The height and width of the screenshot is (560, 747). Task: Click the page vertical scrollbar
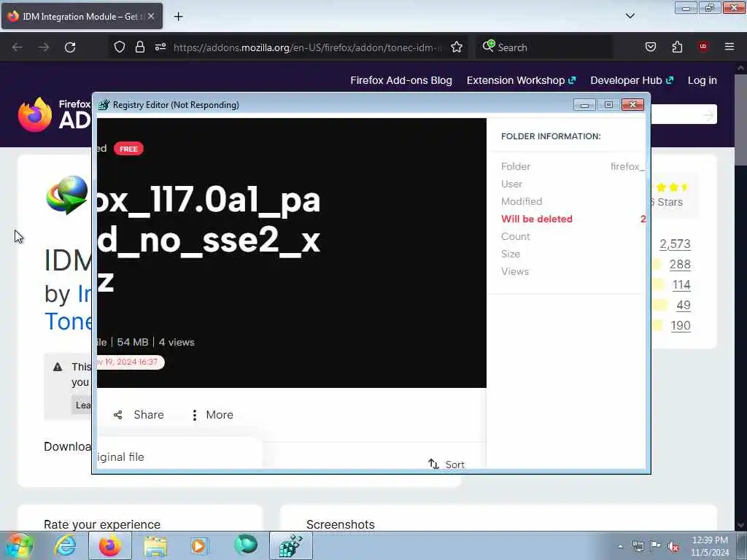(x=740, y=295)
